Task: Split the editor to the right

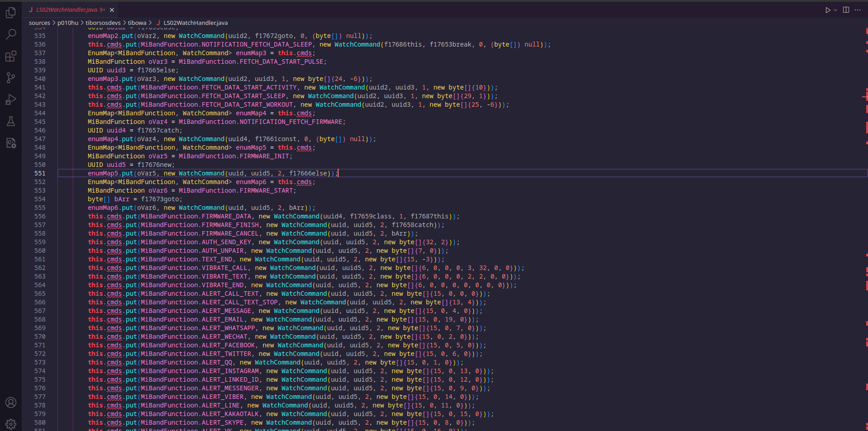Action: [x=846, y=10]
